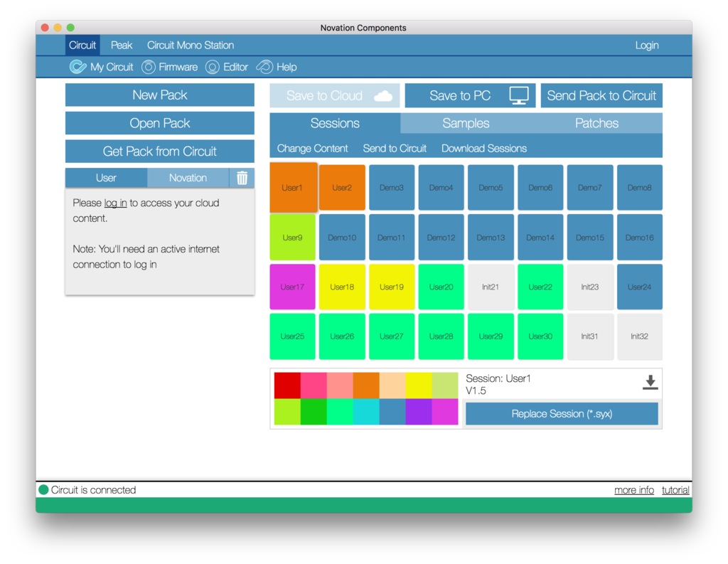
Task: Open the more info link
Action: 633,489
